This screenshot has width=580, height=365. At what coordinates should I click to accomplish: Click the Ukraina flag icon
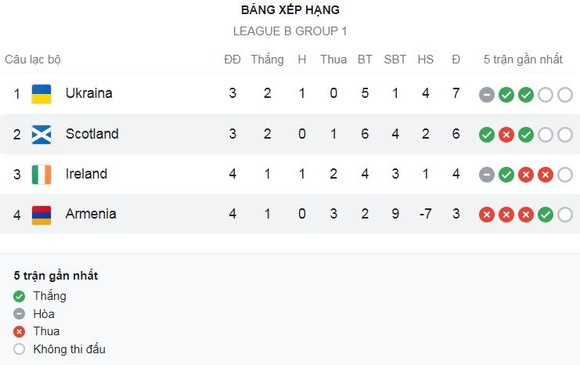41,94
